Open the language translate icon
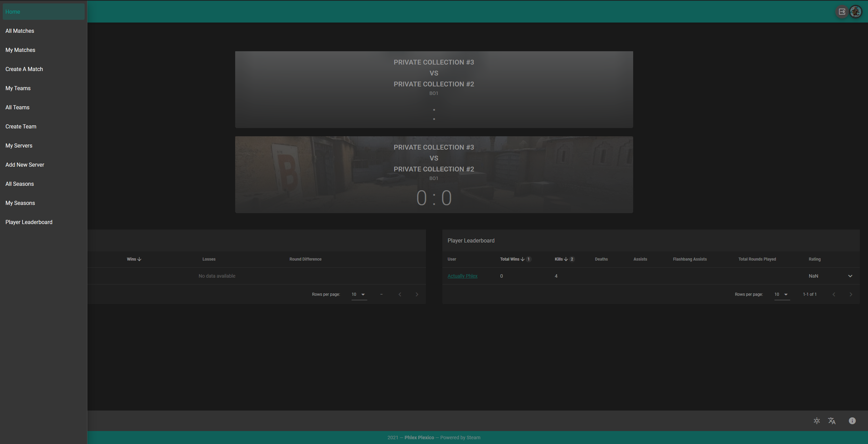Screen dimensions: 868x444 832,421
